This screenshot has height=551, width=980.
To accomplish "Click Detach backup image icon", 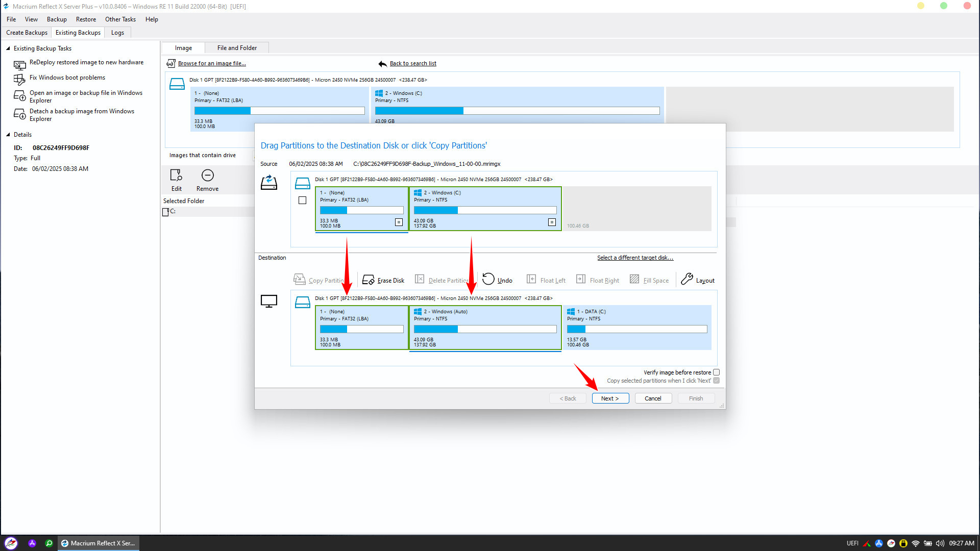I will coord(19,114).
